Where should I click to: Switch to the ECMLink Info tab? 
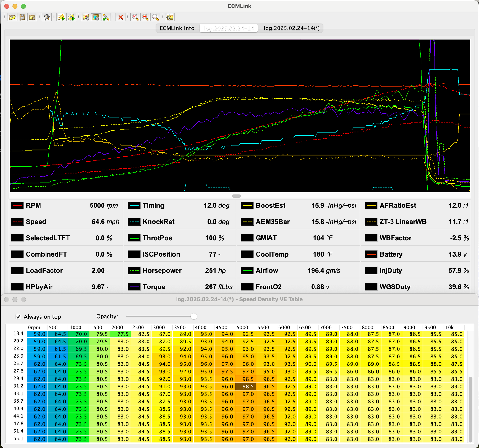pos(177,28)
